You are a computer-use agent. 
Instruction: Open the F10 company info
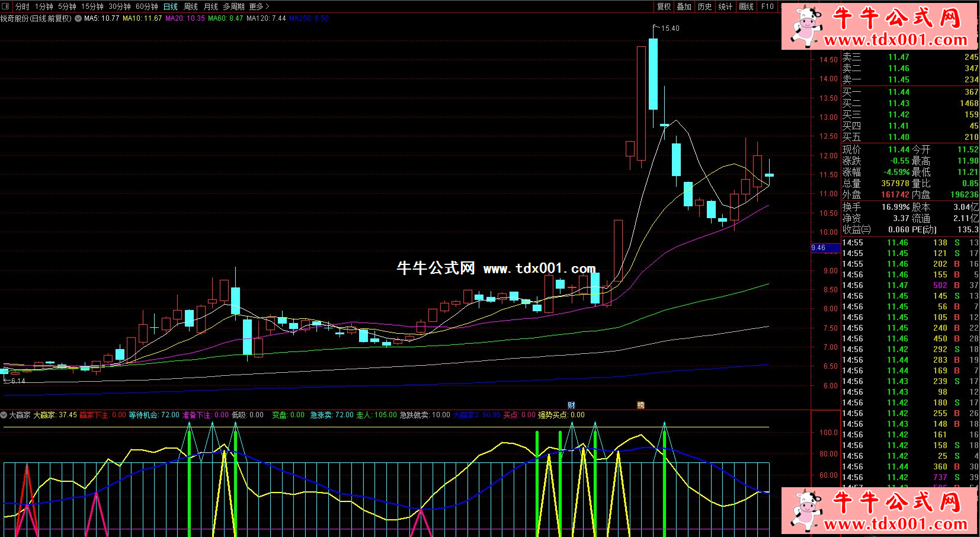point(767,7)
